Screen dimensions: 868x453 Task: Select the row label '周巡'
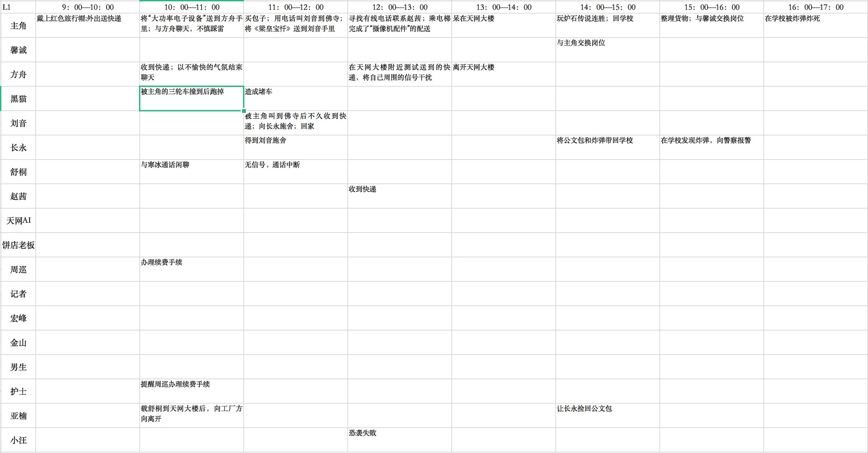(x=18, y=269)
